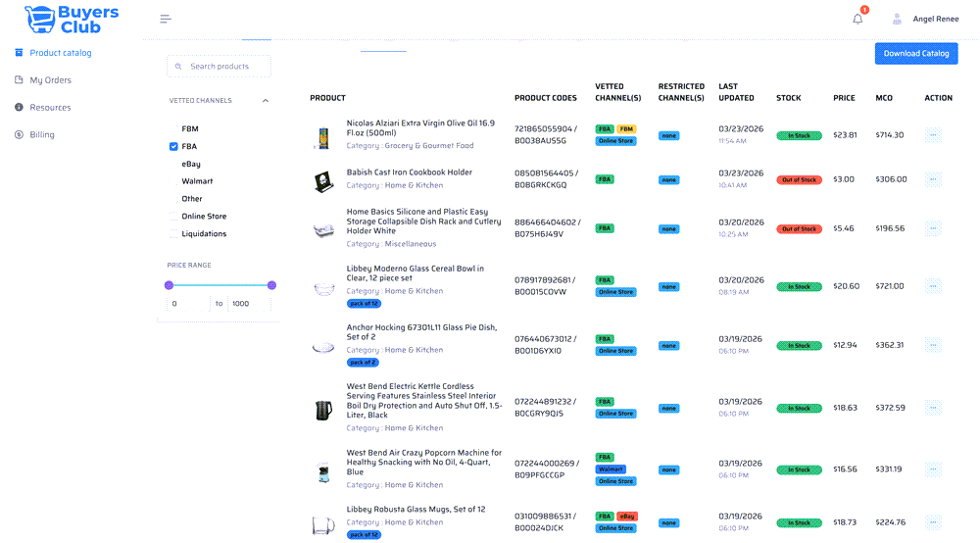Click the electric kettle product thumbnail
The width and height of the screenshot is (980, 543).
point(323,410)
